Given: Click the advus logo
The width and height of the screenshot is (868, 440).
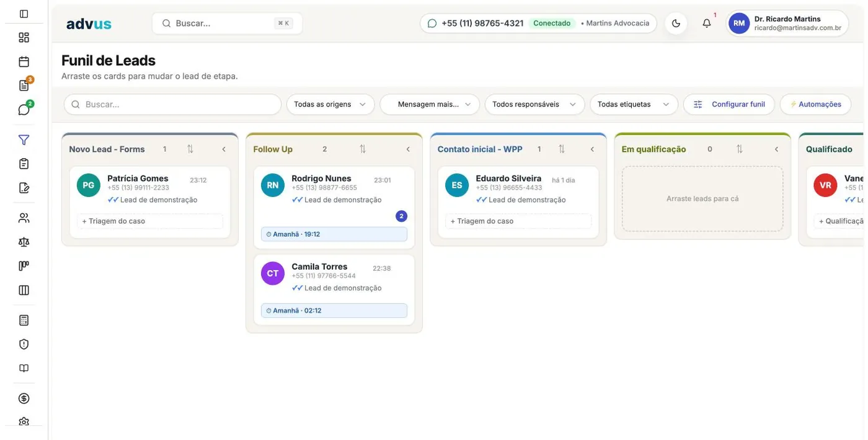Looking at the screenshot, I should [89, 24].
